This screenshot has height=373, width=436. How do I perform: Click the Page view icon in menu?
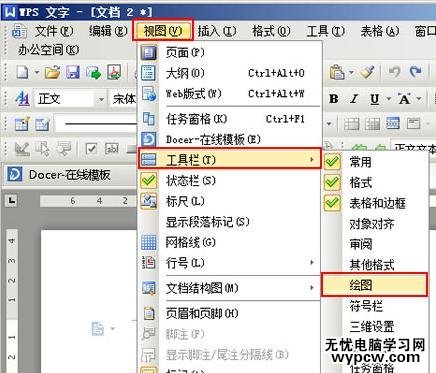(149, 53)
